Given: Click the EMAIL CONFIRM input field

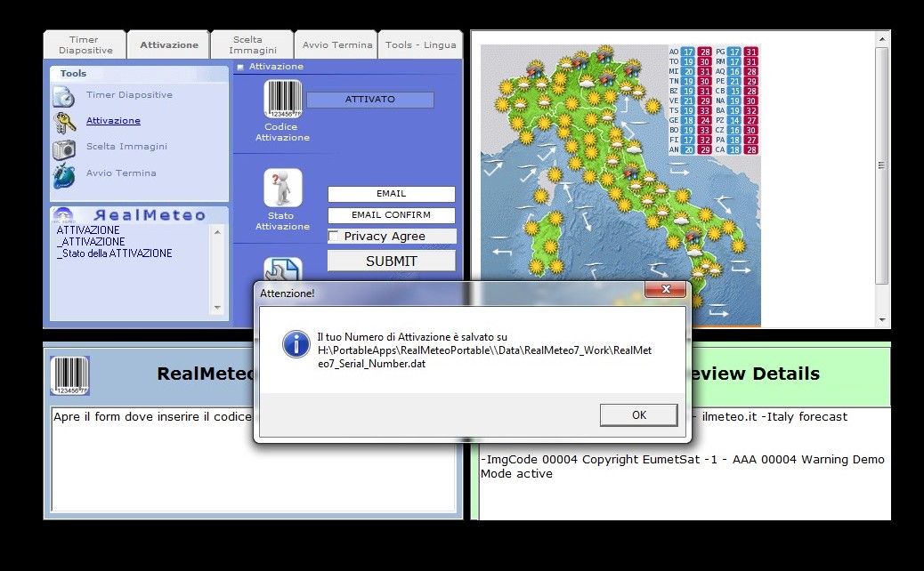Looking at the screenshot, I should [x=392, y=215].
